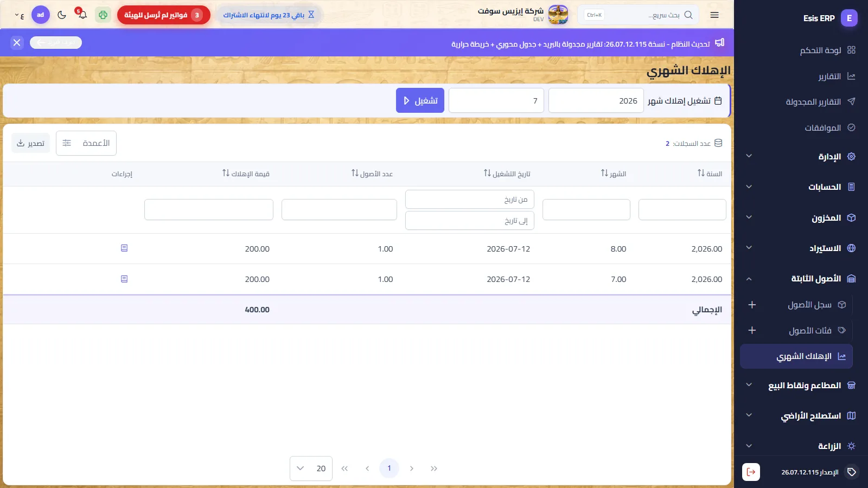Open لوحة التحكم dashboard menu item
The height and width of the screenshot is (488, 868).
(820, 50)
